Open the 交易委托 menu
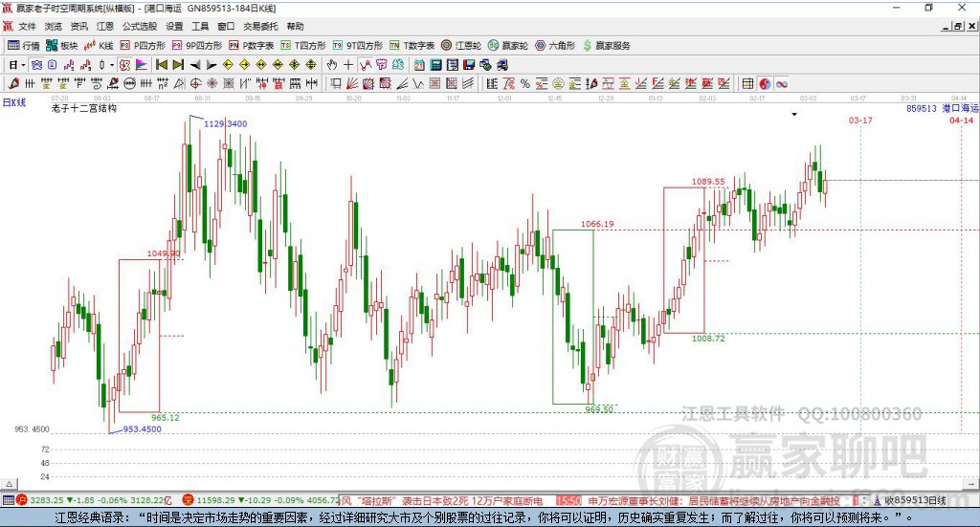This screenshot has width=980, height=527. (x=260, y=26)
